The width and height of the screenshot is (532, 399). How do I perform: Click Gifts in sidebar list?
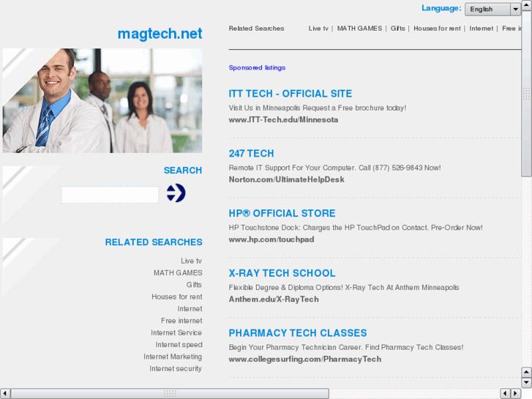194,285
